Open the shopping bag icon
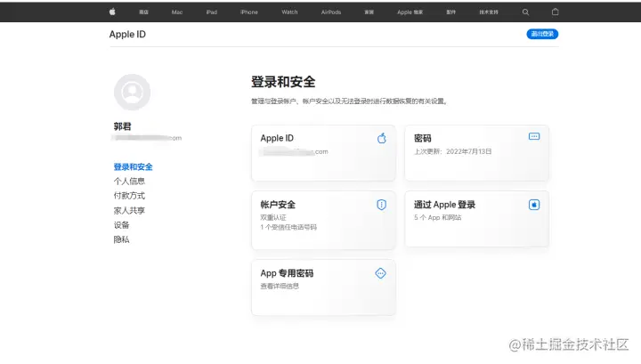The height and width of the screenshot is (364, 641). pyautogui.click(x=556, y=12)
